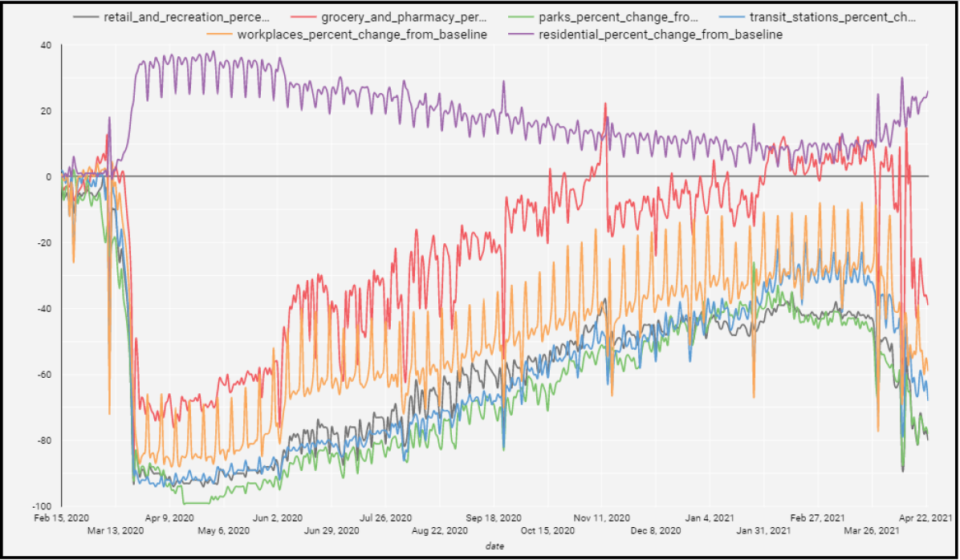Click the 'date' x-axis title
Screen dimensions: 960x560
tap(494, 546)
